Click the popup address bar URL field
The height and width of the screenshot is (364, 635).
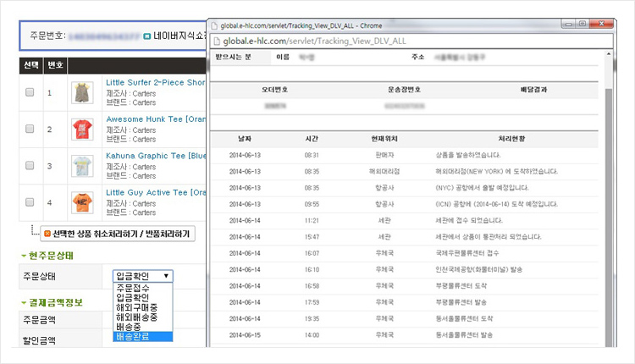[411, 41]
